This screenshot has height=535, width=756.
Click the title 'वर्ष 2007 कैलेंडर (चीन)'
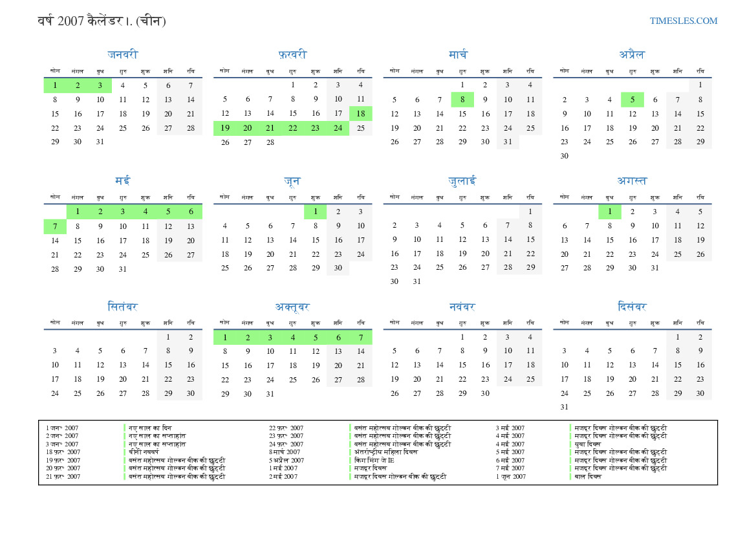[102, 21]
